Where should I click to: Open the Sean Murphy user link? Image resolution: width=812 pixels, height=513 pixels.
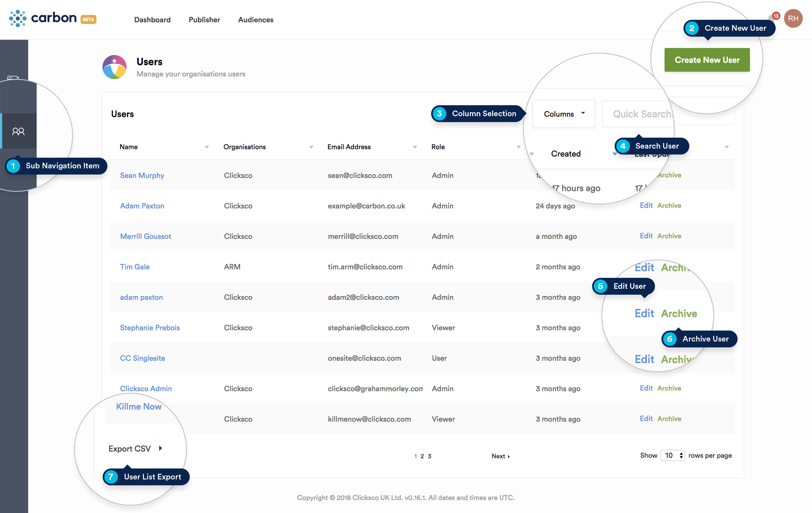tap(142, 175)
